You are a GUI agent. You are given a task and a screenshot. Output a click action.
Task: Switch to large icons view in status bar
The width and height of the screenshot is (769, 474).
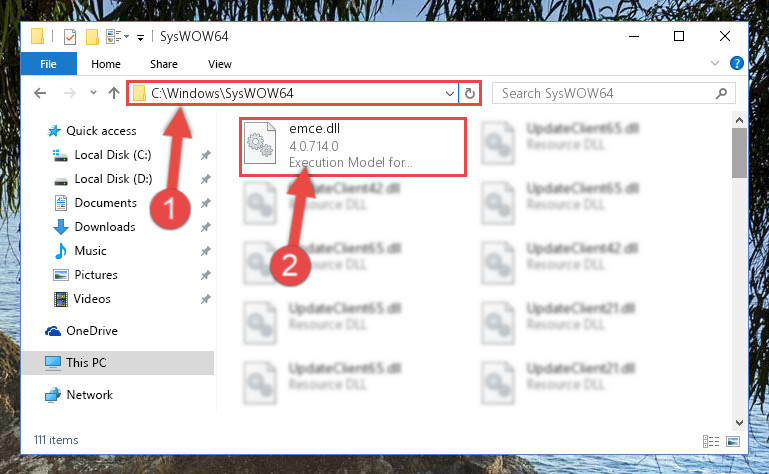coord(733,442)
